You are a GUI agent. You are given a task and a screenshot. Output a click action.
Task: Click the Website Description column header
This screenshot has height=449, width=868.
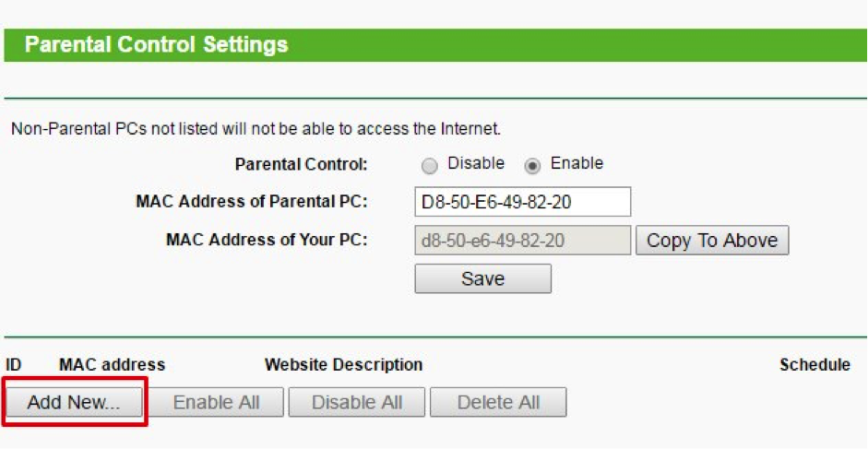pyautogui.click(x=343, y=365)
